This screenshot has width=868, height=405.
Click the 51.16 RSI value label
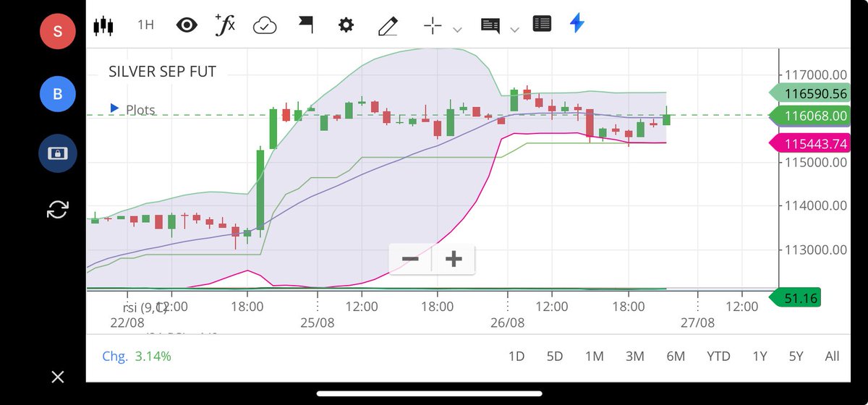tap(794, 297)
